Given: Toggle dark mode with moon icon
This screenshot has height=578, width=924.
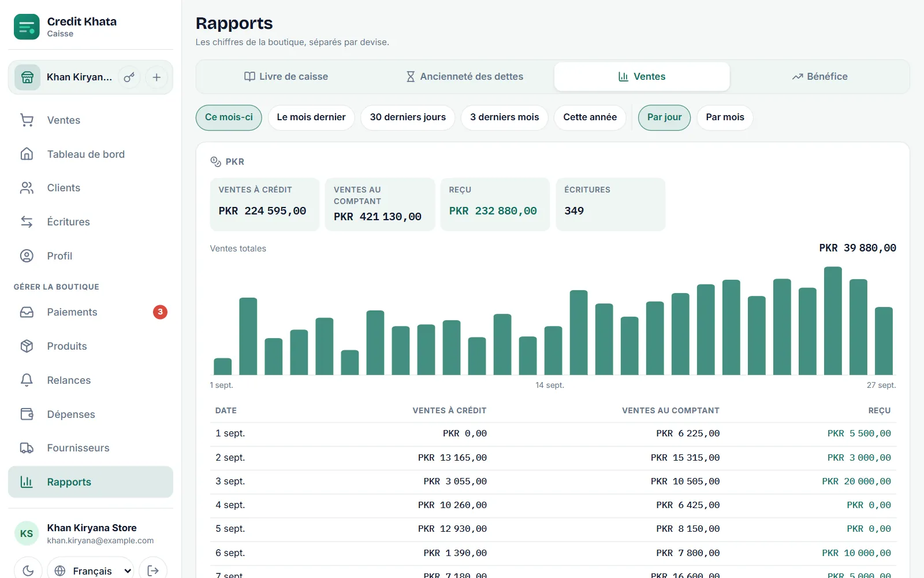Looking at the screenshot, I should coord(28,570).
